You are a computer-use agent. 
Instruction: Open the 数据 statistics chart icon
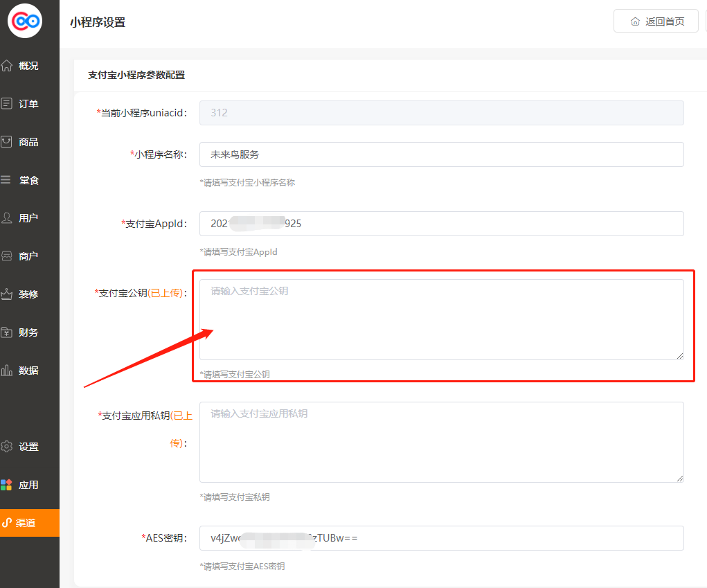[7, 371]
